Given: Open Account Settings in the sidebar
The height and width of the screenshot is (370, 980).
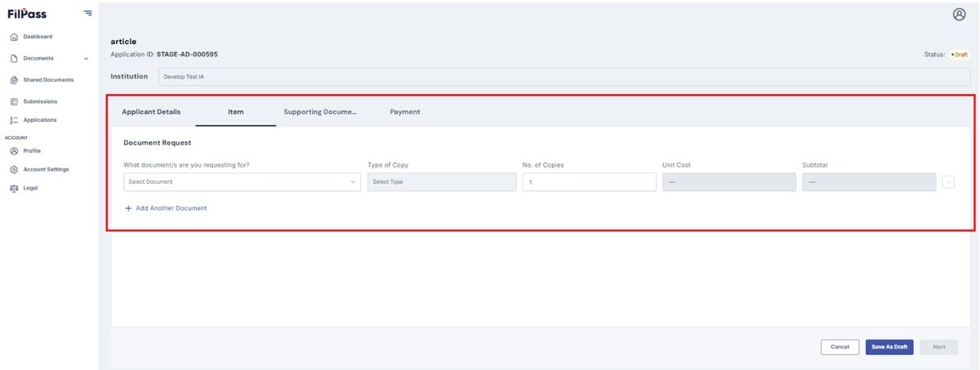Looking at the screenshot, I should 46,169.
